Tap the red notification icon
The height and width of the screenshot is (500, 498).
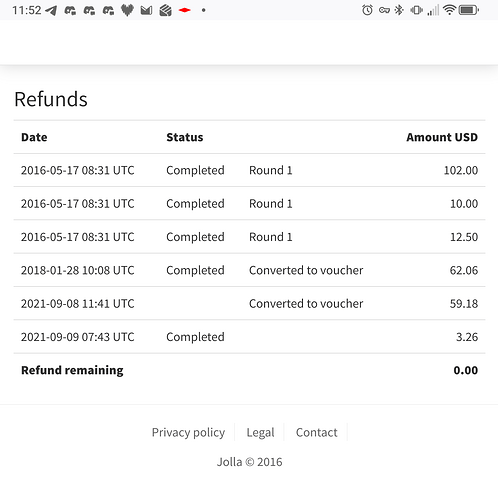(185, 10)
